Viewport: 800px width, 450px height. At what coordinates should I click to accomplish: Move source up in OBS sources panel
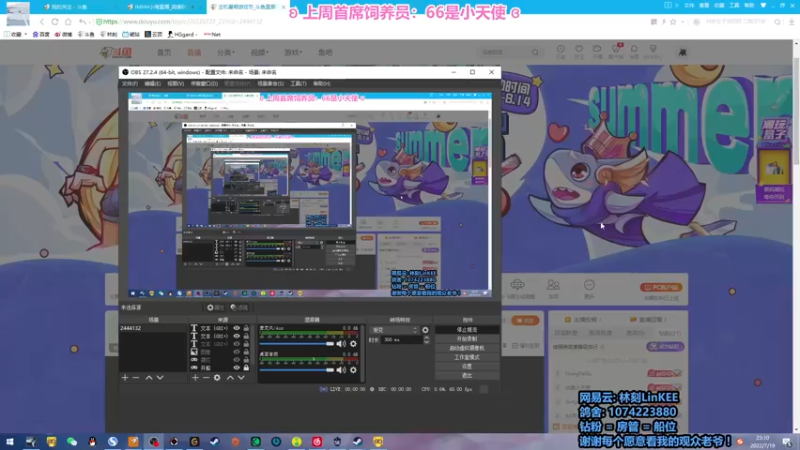click(x=230, y=378)
